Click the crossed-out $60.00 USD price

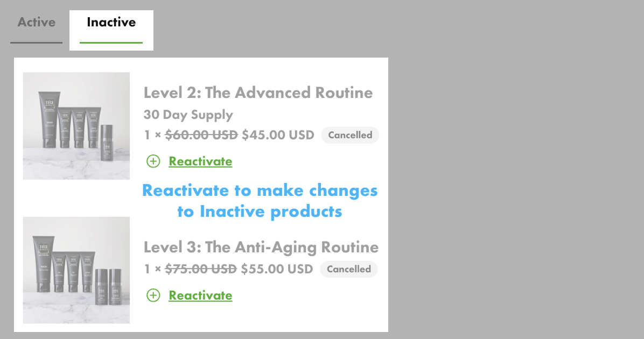pyautogui.click(x=201, y=135)
